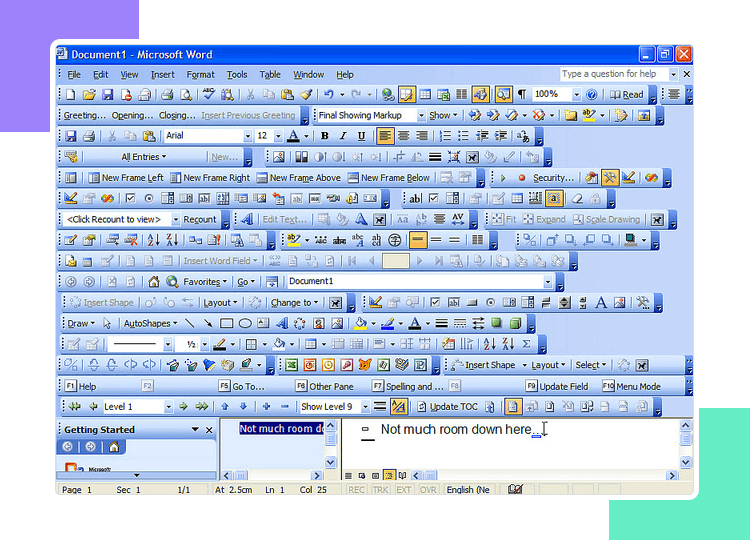Image resolution: width=750 pixels, height=540 pixels.
Task: Toggle Center paragraph alignment
Action: [x=403, y=136]
